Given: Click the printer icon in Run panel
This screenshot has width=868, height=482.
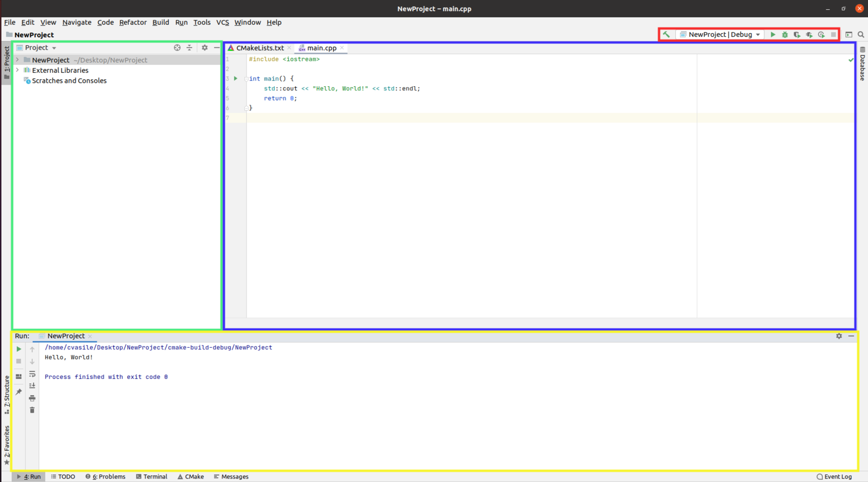Looking at the screenshot, I should [32, 398].
